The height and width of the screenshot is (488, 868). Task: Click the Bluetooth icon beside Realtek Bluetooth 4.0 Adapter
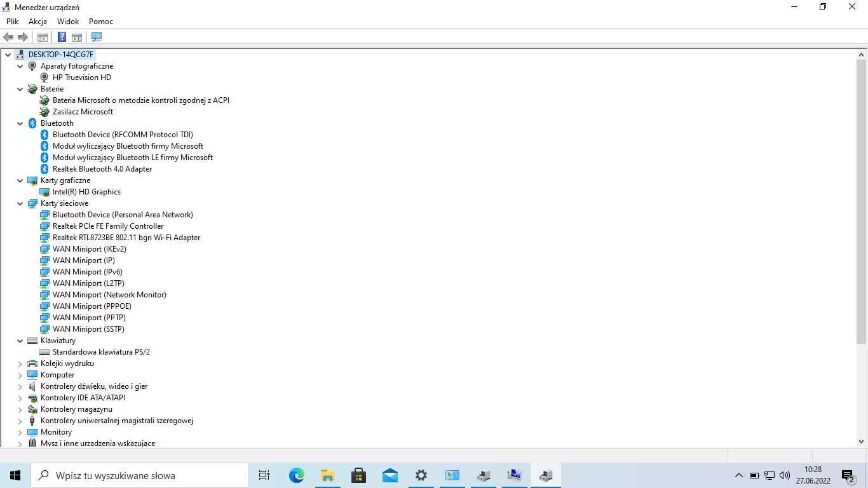(x=44, y=169)
